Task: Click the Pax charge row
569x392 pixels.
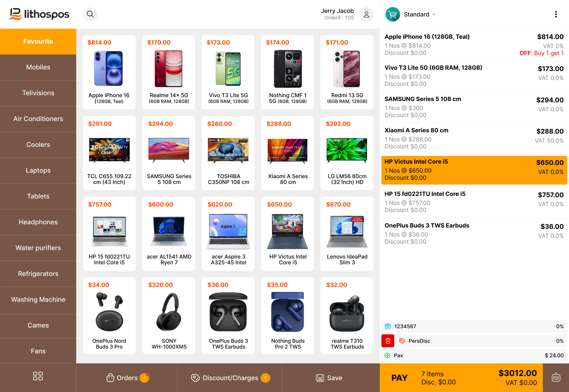Action: point(474,355)
